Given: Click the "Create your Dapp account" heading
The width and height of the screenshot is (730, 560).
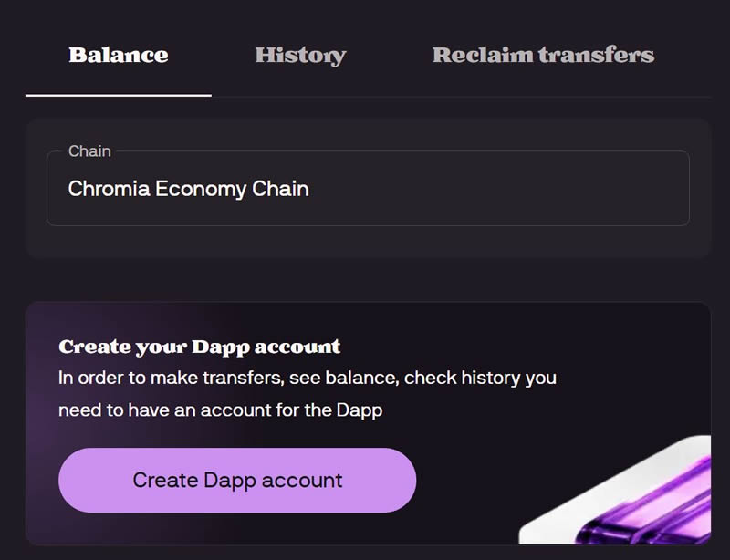Looking at the screenshot, I should pos(199,347).
